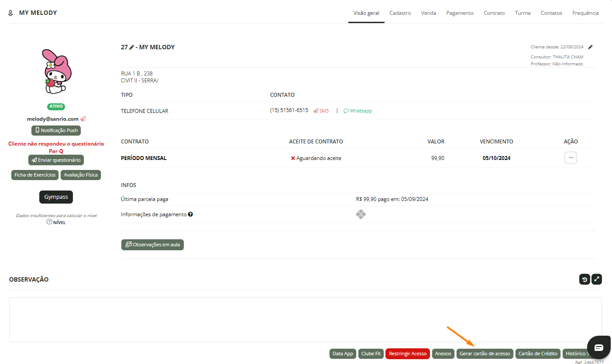
Task: Click the send email icon beside melody@sanrio.com
Action: click(83, 119)
